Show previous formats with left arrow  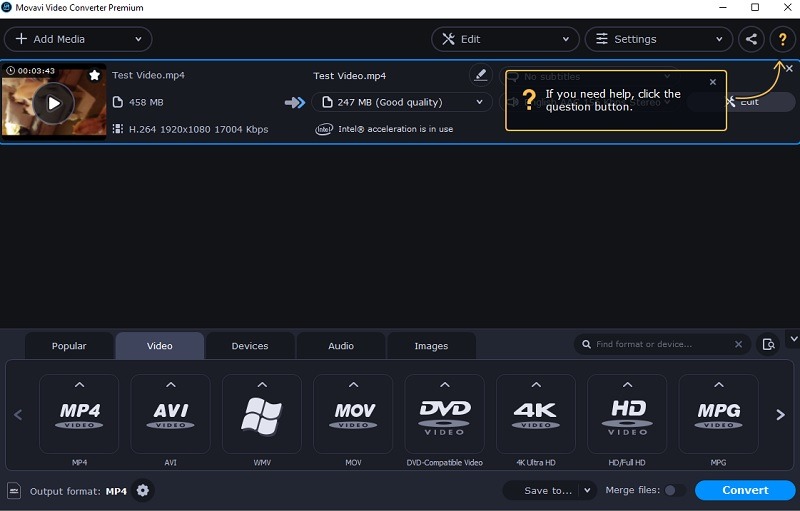(x=18, y=415)
